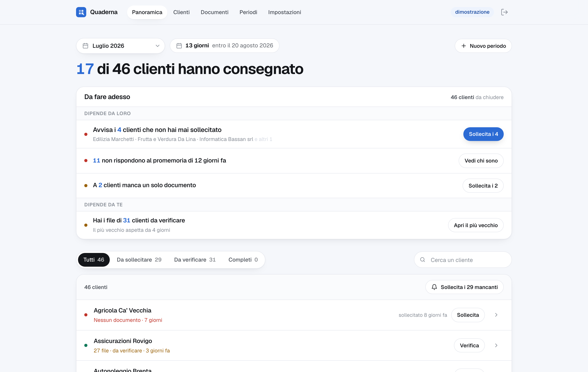Focus the Cerca un cliente search field
The image size is (588, 372).
[x=463, y=260]
